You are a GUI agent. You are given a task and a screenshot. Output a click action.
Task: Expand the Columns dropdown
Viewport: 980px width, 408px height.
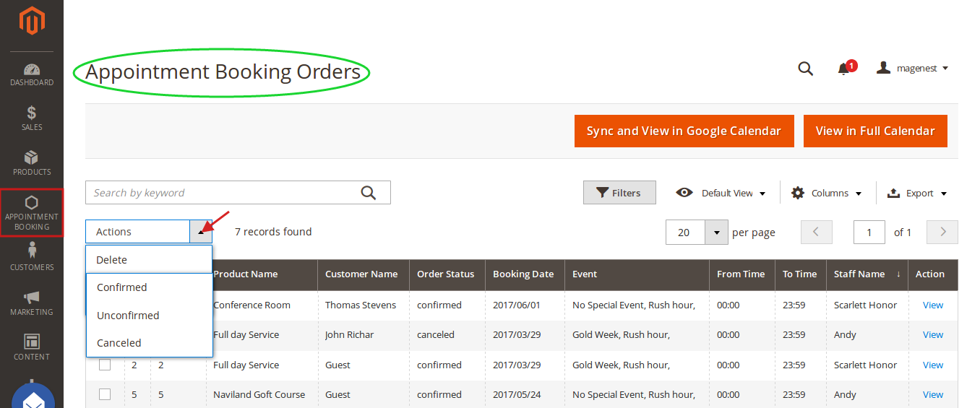click(x=828, y=193)
